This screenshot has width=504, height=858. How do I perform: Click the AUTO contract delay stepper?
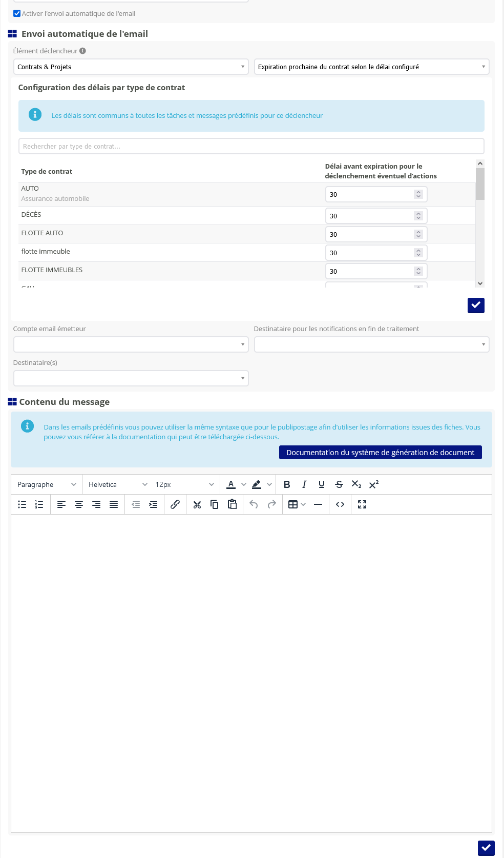(x=418, y=194)
